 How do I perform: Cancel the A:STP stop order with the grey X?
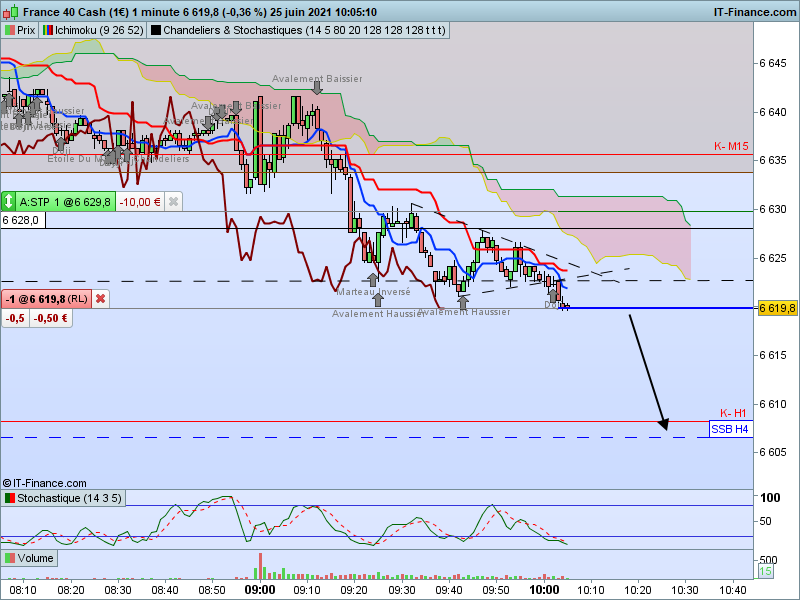tap(173, 202)
